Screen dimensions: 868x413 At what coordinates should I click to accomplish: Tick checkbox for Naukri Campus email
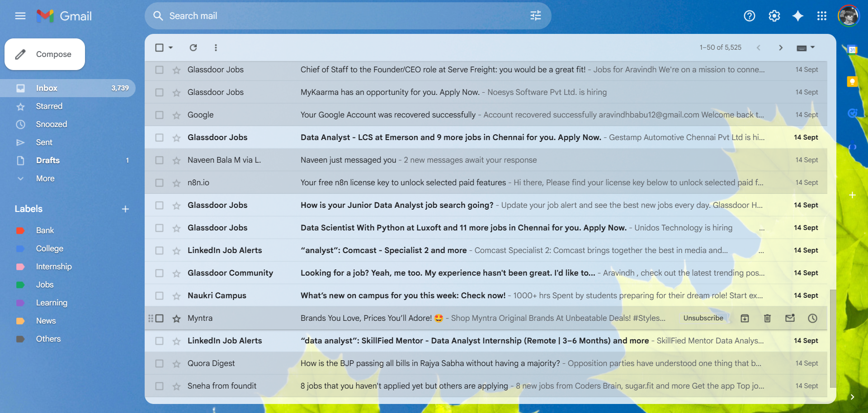(x=159, y=296)
